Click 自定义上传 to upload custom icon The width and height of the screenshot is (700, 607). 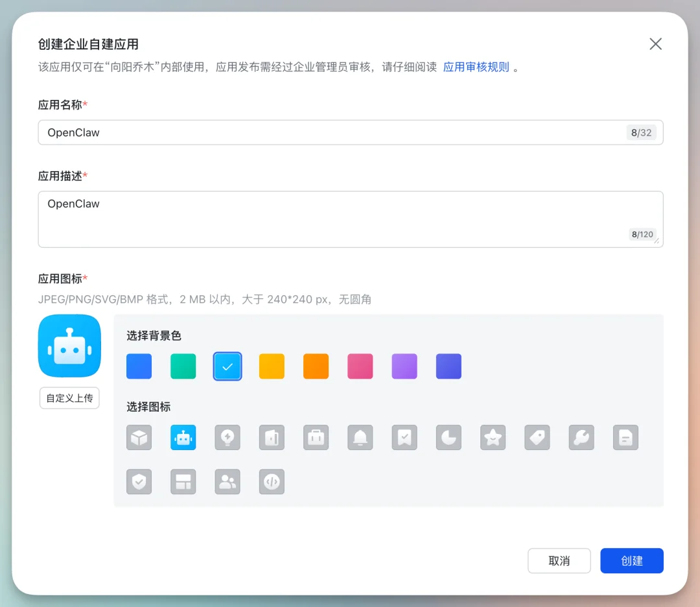click(69, 398)
